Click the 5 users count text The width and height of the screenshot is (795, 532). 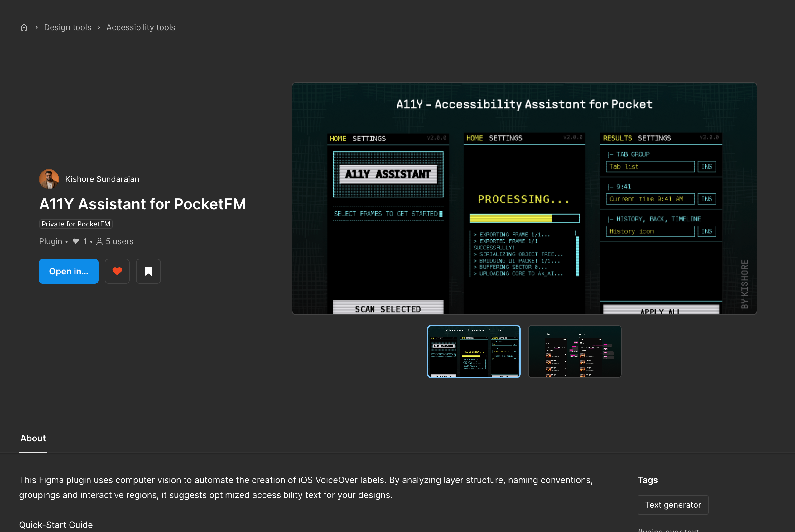coord(119,242)
